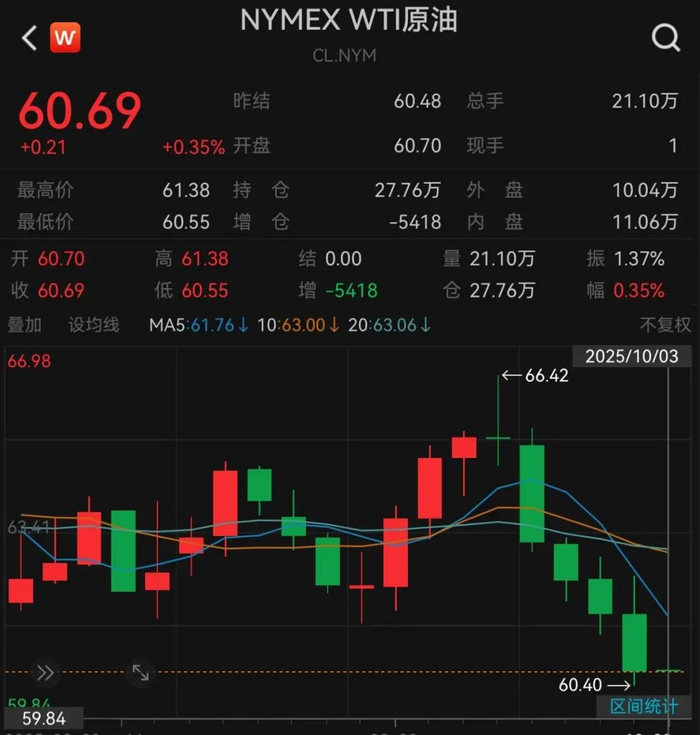Screen dimensions: 700x735
Task: Tap 昨结 value 60.48
Action: point(417,101)
